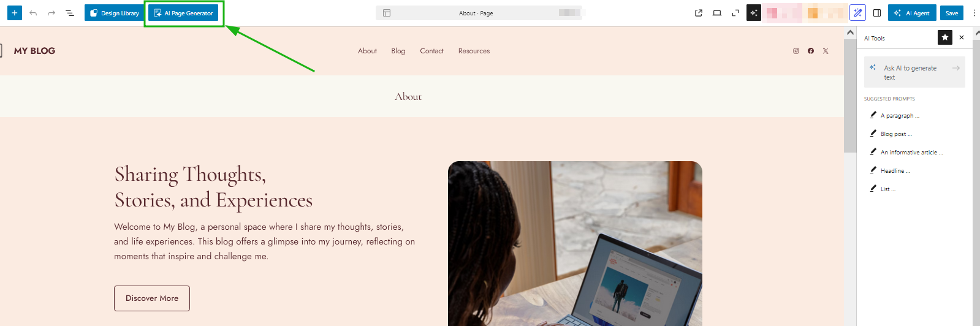Open the Design Library

[x=115, y=13]
